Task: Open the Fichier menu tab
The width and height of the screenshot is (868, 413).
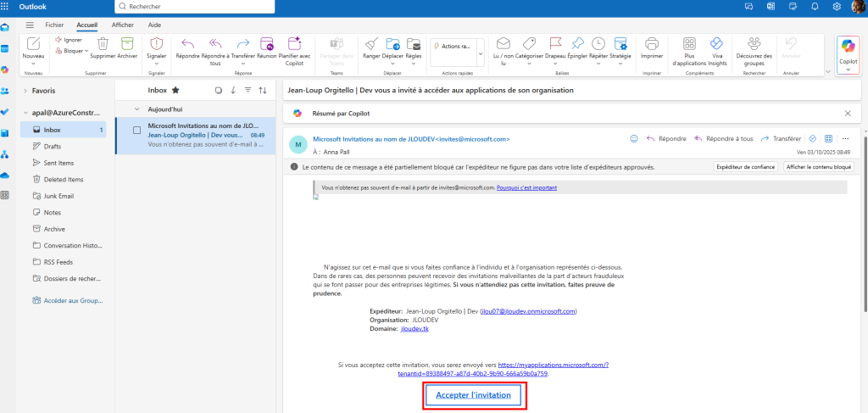Action: point(54,25)
